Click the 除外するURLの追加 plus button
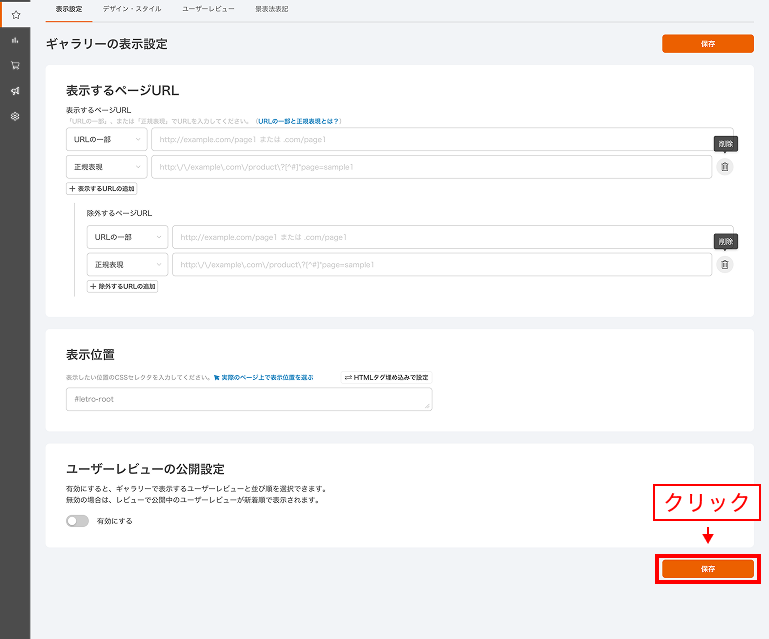Screen dimensions: 769x639 (x=122, y=286)
